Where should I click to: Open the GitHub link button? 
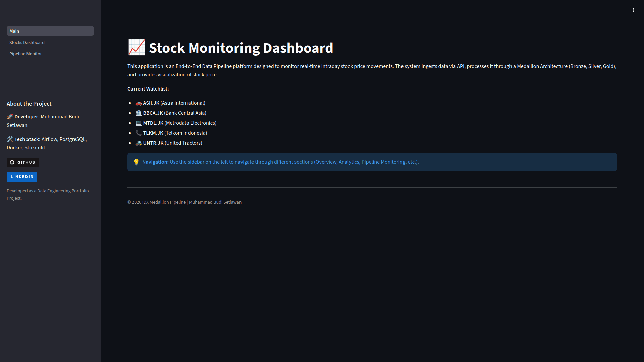tap(23, 162)
